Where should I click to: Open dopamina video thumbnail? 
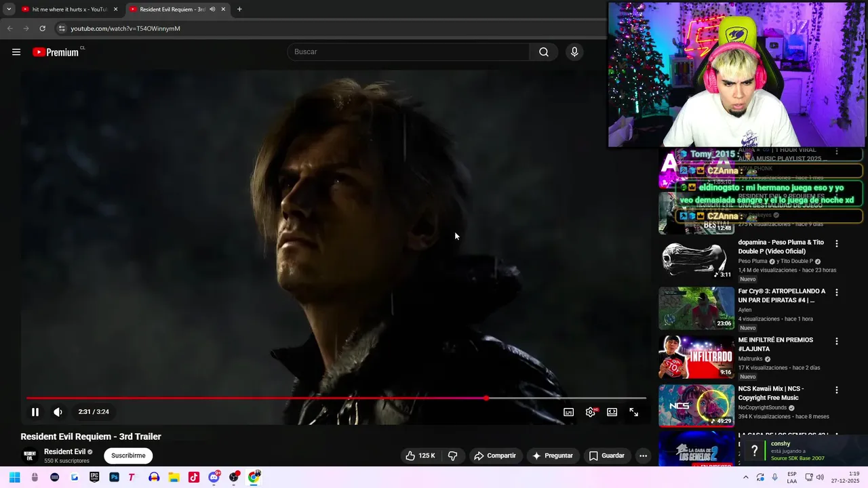coord(696,259)
